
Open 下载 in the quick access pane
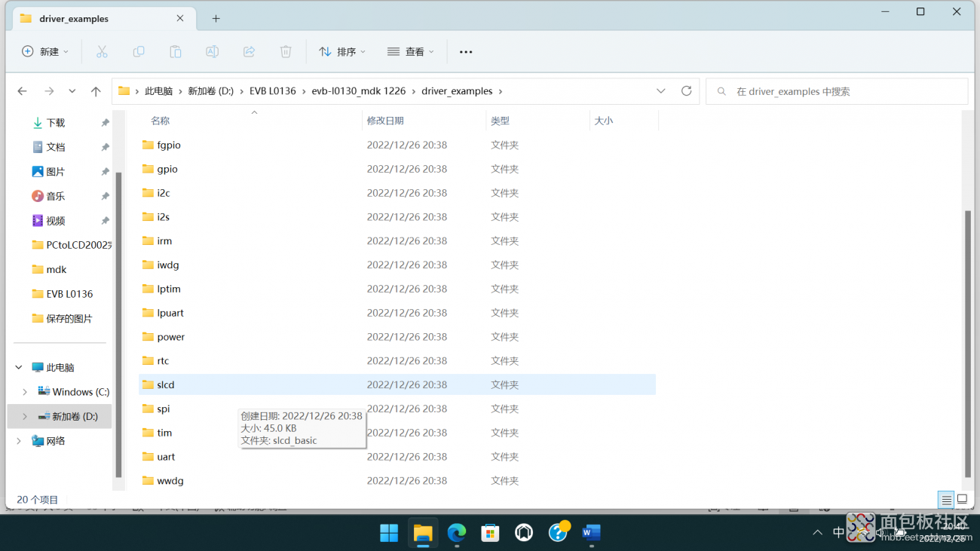point(56,123)
